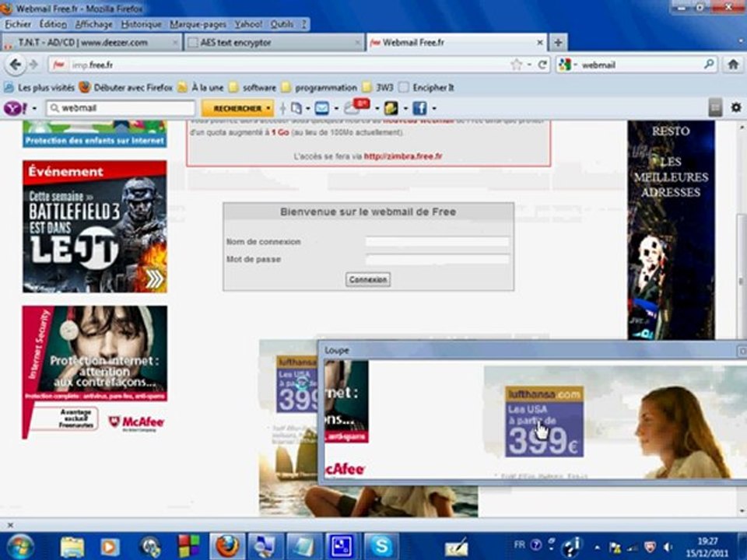Open the software bookmarks folder

[252, 87]
